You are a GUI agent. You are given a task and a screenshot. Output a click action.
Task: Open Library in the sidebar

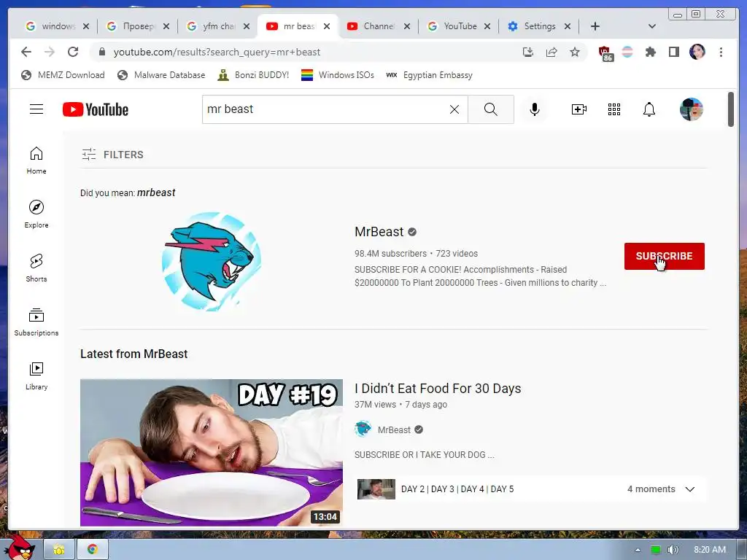36,376
